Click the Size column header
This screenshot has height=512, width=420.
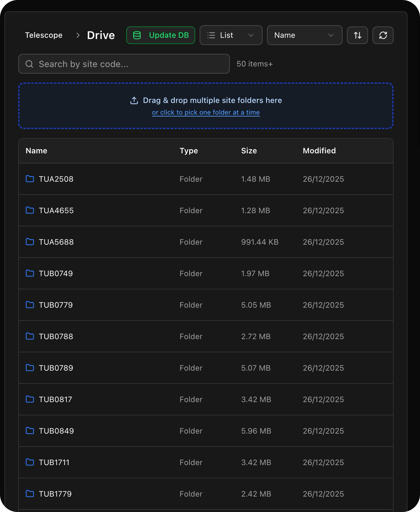click(249, 151)
